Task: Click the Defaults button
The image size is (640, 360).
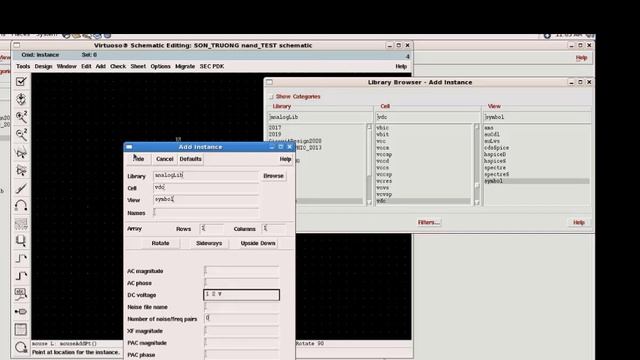Action: tap(191, 159)
